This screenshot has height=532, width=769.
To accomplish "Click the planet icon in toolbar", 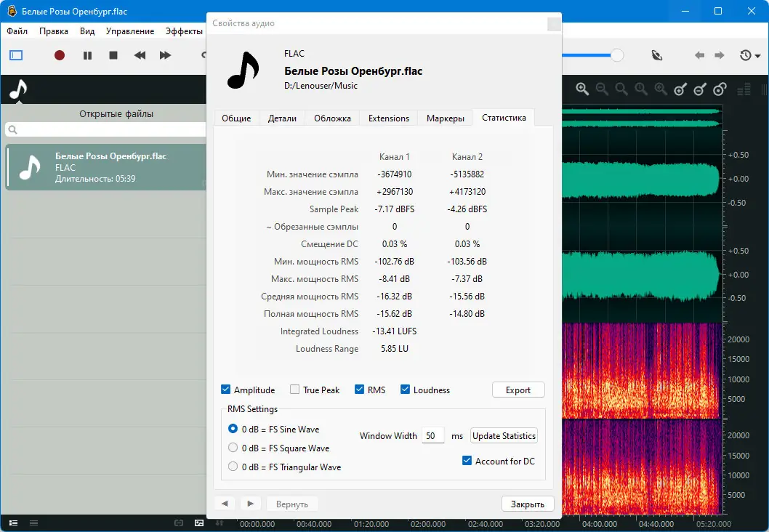I will click(x=657, y=55).
